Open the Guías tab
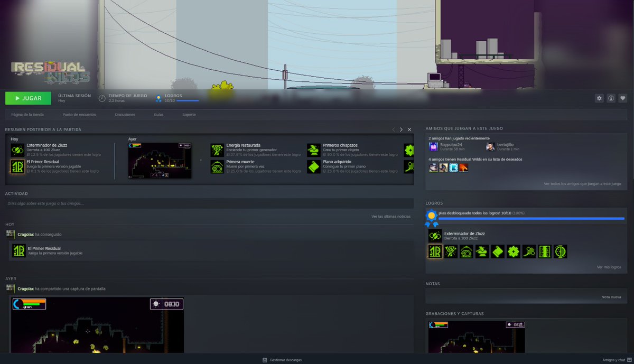Viewport: 634px width, 364px height. tap(158, 114)
